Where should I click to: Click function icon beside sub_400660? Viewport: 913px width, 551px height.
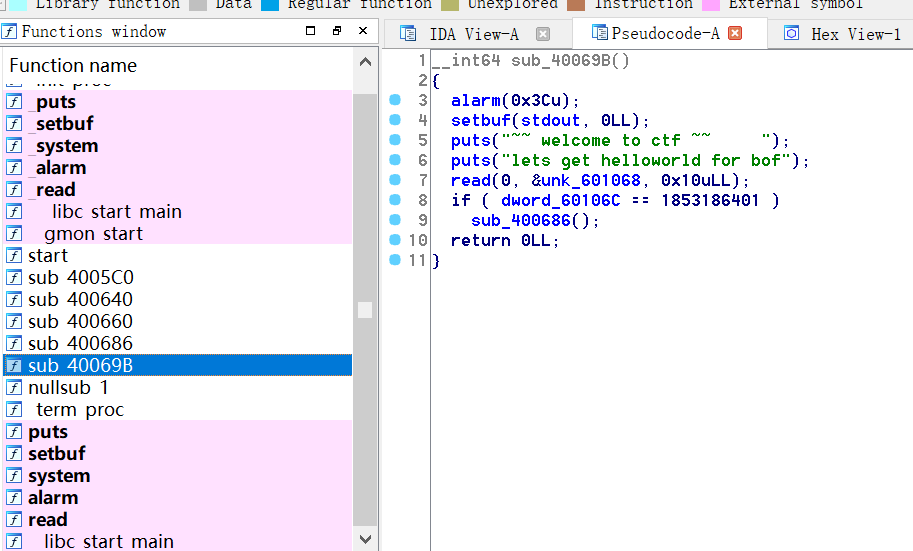click(x=14, y=322)
